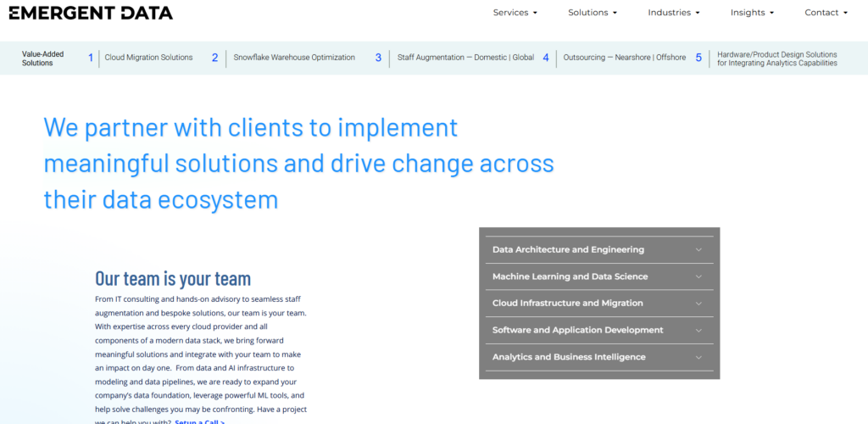Click the 'Our team is your team' heading
This screenshot has height=424, width=868.
pos(173,278)
